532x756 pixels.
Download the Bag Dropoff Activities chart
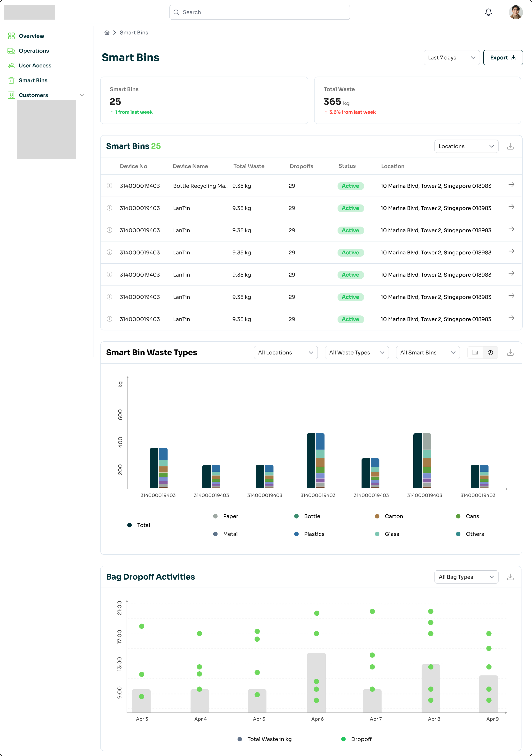pos(510,577)
